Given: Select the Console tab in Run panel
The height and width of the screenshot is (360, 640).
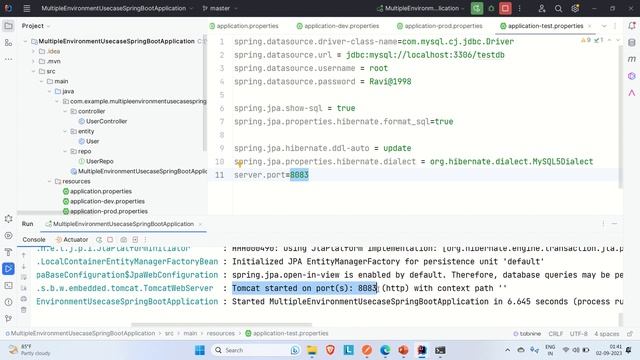Looking at the screenshot, I should 34,240.
